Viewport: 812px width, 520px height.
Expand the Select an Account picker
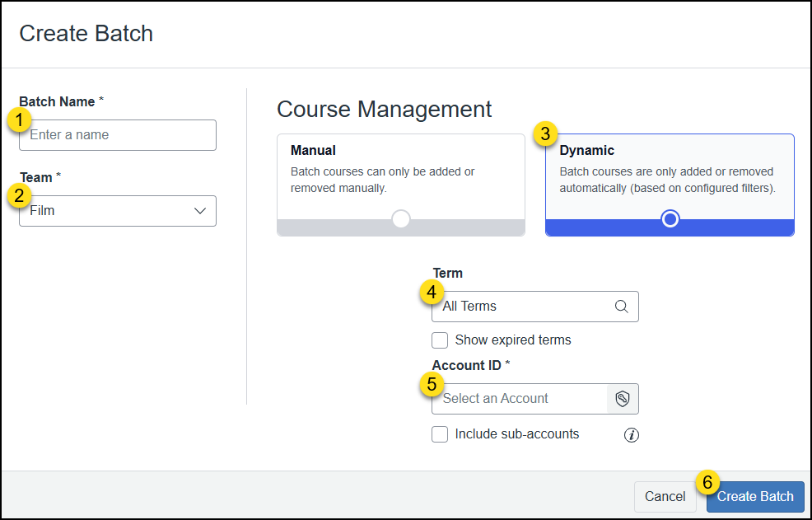pos(519,399)
